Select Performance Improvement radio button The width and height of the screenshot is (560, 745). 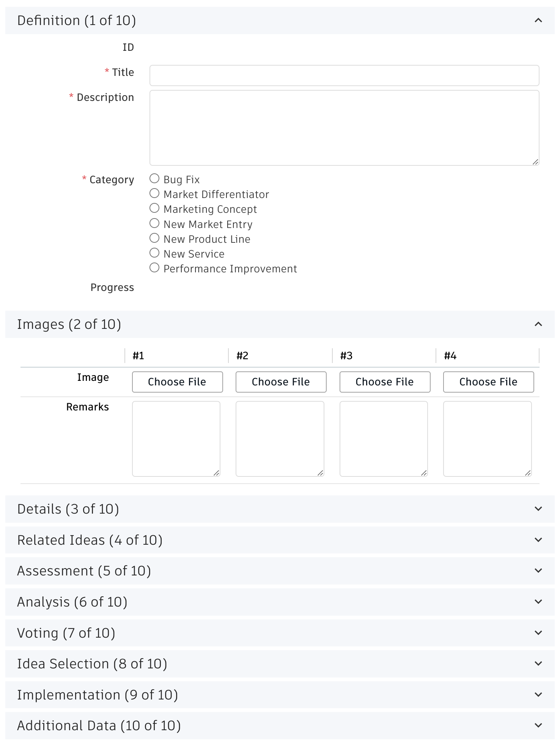(154, 267)
